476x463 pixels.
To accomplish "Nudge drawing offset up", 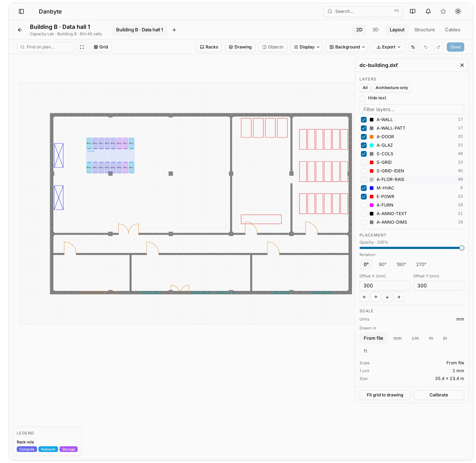I will tap(376, 297).
